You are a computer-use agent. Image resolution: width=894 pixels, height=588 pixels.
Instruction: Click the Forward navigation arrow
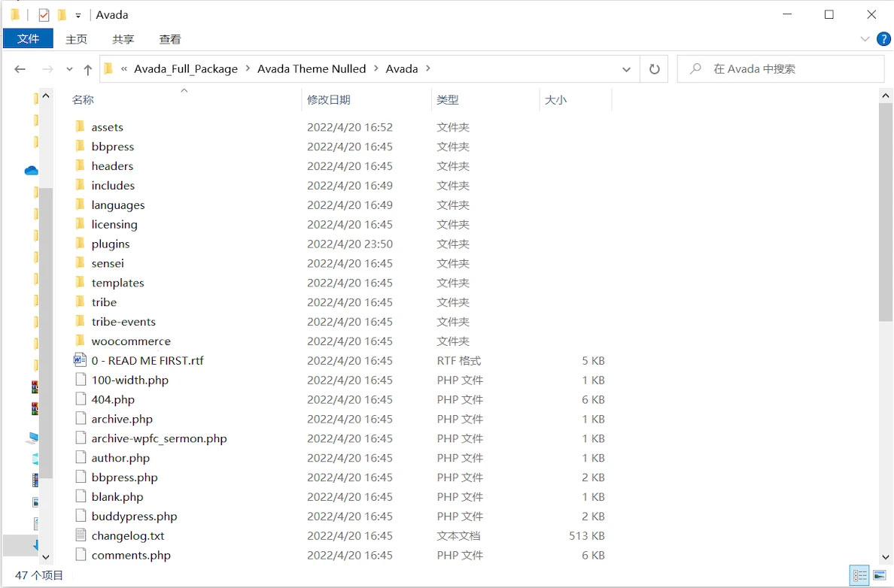[x=48, y=69]
